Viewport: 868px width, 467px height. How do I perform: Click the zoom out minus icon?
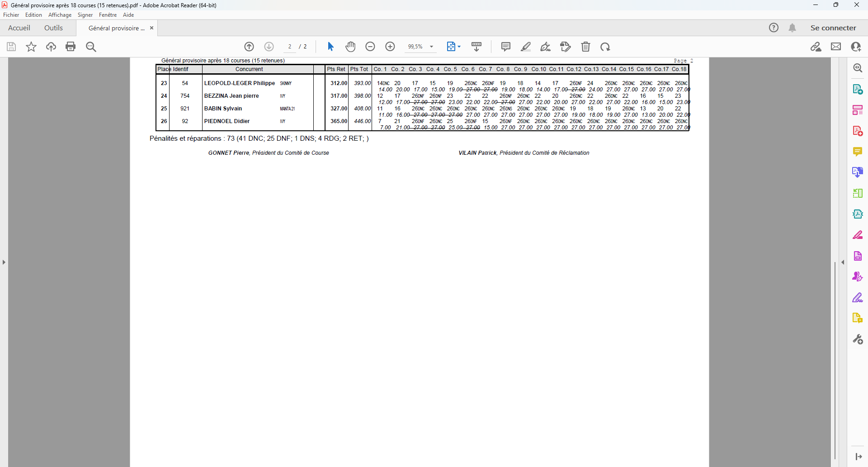coord(370,47)
